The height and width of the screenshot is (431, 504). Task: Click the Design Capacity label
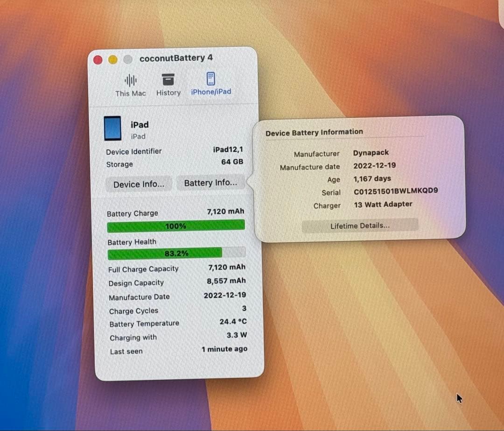(x=136, y=283)
